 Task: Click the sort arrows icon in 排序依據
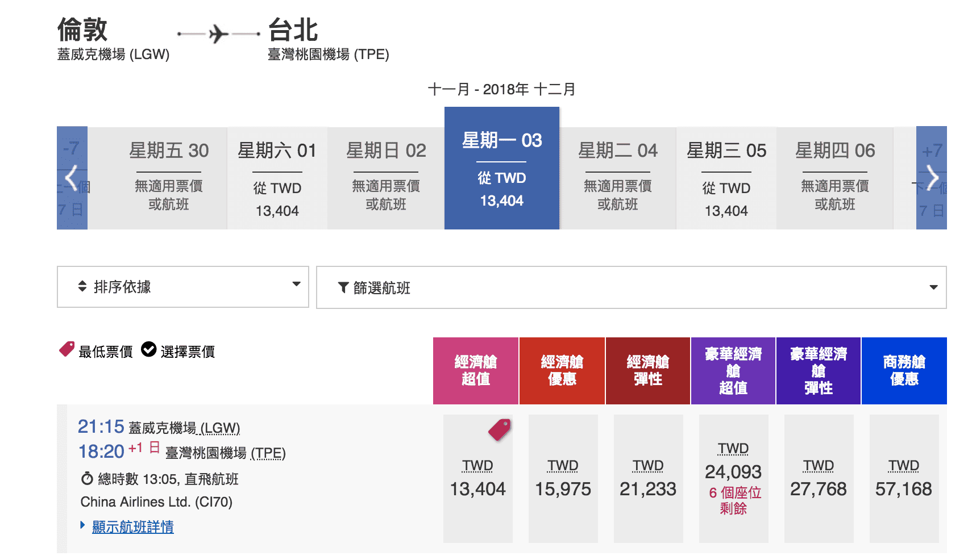pos(82,286)
